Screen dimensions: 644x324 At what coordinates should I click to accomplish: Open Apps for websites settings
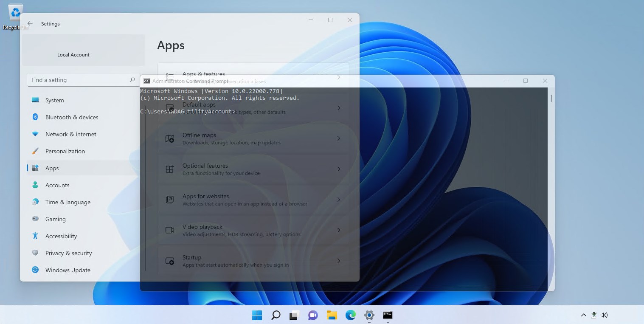click(253, 200)
